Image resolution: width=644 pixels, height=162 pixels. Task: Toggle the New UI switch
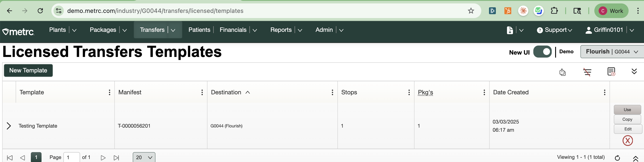(542, 52)
